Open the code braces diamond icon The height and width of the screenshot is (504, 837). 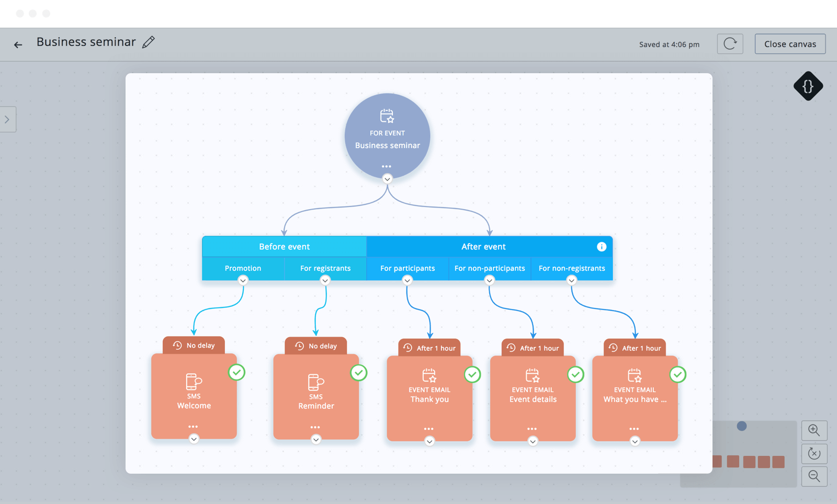point(808,86)
